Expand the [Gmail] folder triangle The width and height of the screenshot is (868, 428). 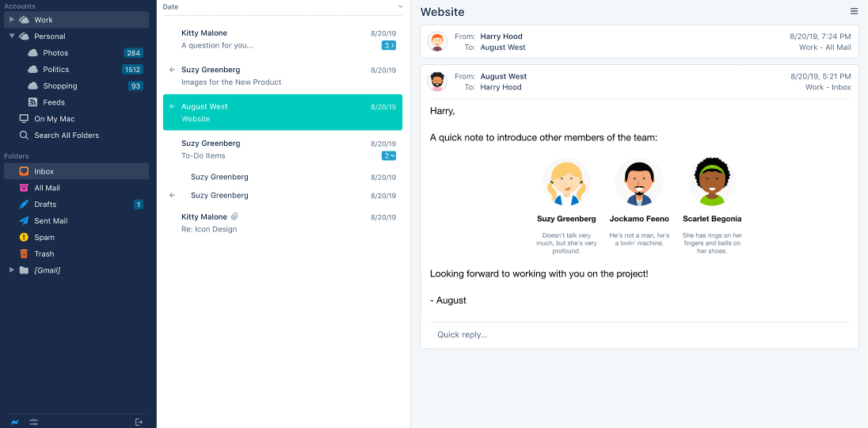(x=12, y=270)
